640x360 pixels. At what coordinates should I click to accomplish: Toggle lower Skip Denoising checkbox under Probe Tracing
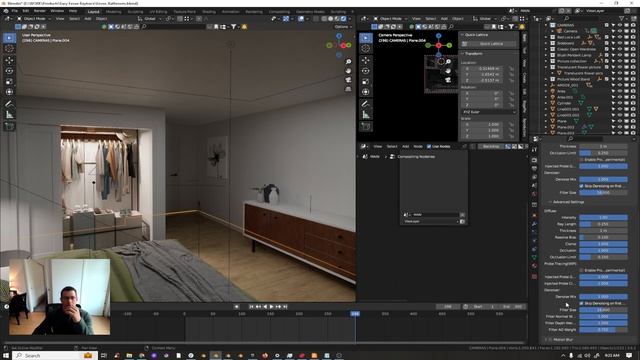click(x=581, y=303)
